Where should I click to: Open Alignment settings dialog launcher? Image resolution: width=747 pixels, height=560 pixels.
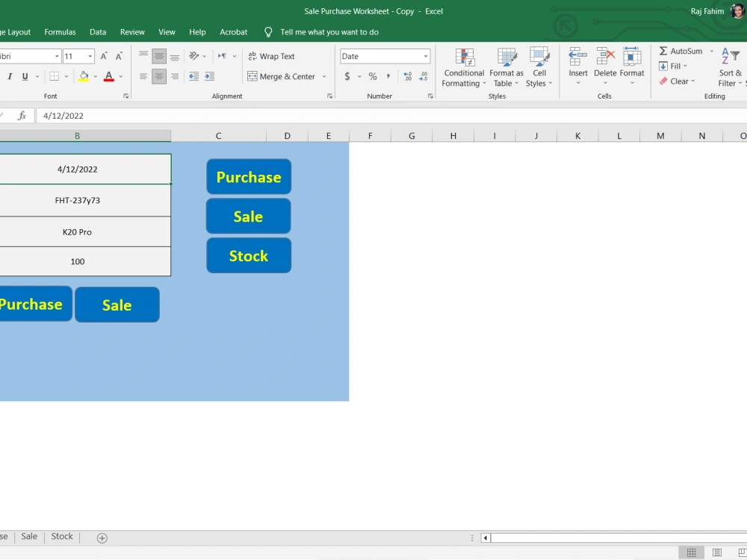pos(329,96)
